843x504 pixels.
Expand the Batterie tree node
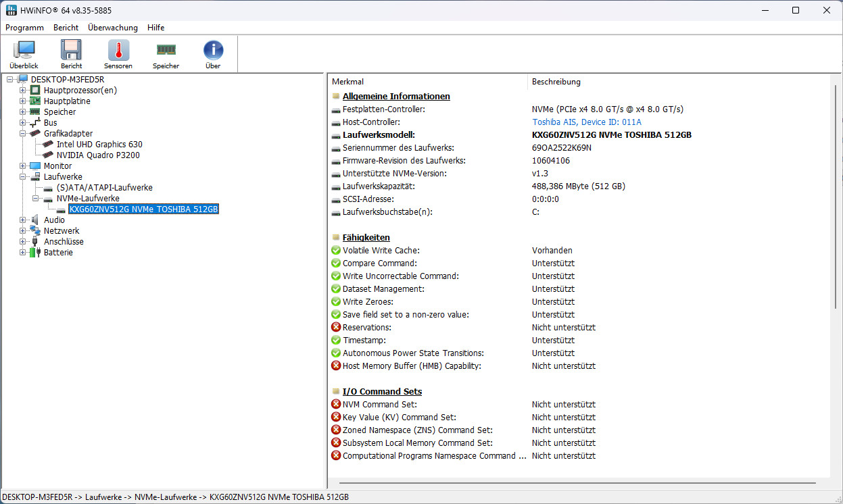[23, 253]
